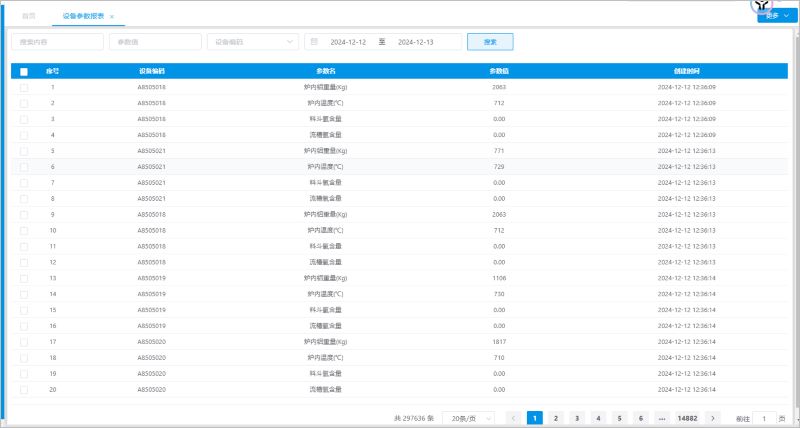Click the end date 2024-12-13
This screenshot has height=428, width=800.
415,42
